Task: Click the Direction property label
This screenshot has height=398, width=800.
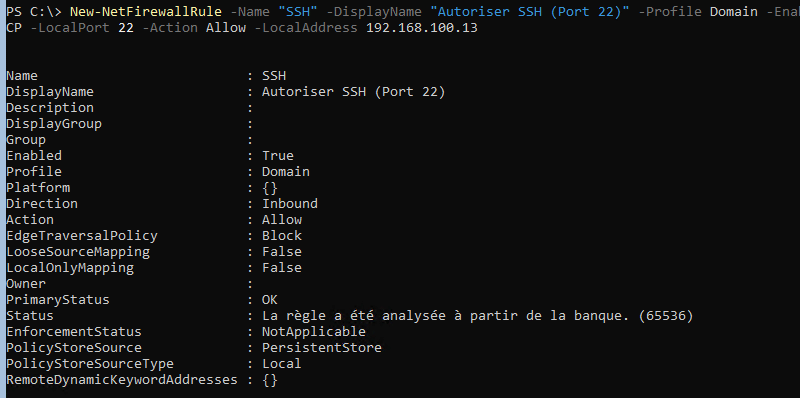Action: tap(42, 204)
